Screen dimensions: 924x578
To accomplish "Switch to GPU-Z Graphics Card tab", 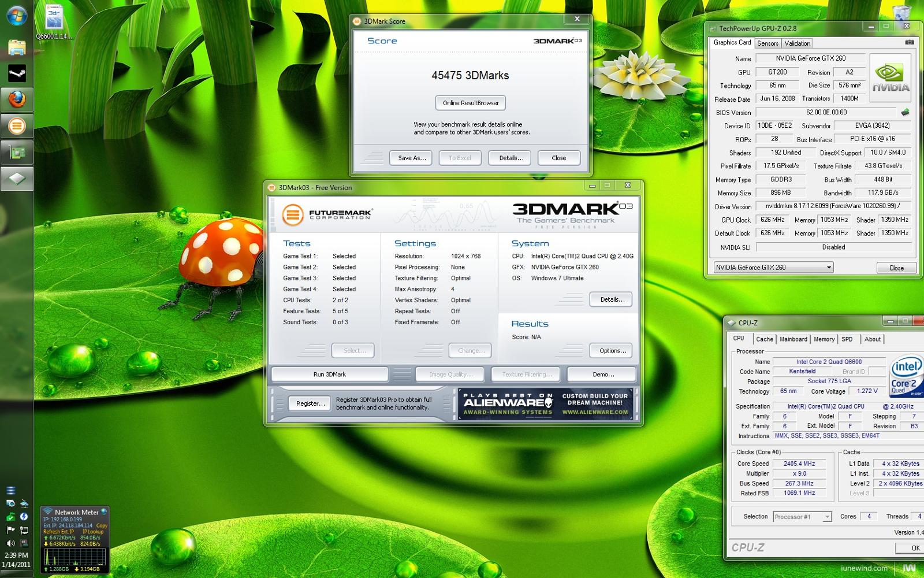I will (732, 42).
